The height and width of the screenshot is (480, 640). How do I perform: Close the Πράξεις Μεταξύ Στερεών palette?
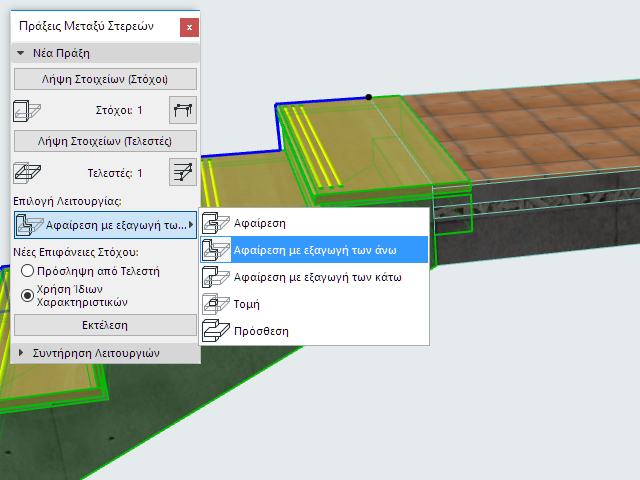coord(189,27)
